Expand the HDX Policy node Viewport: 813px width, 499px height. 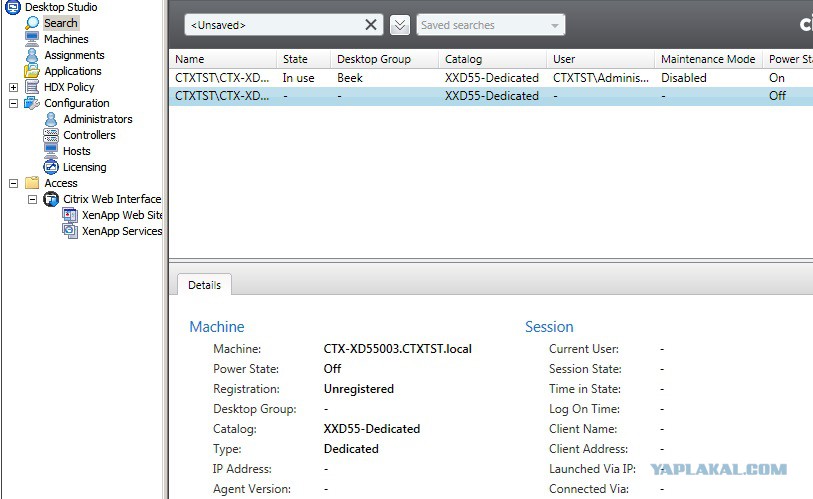coord(13,87)
